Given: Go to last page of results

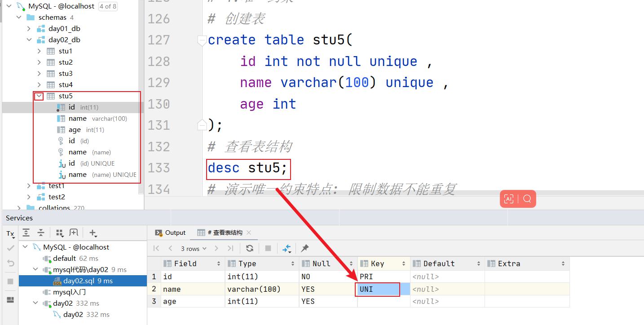Looking at the screenshot, I should (230, 248).
